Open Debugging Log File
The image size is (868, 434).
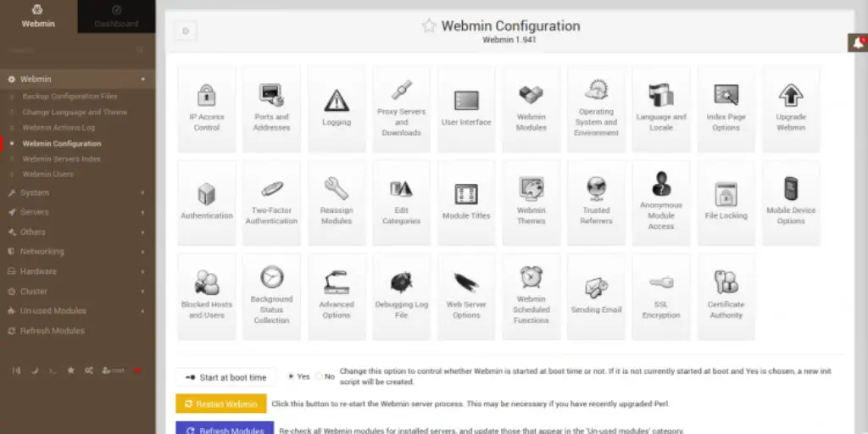pyautogui.click(x=401, y=297)
